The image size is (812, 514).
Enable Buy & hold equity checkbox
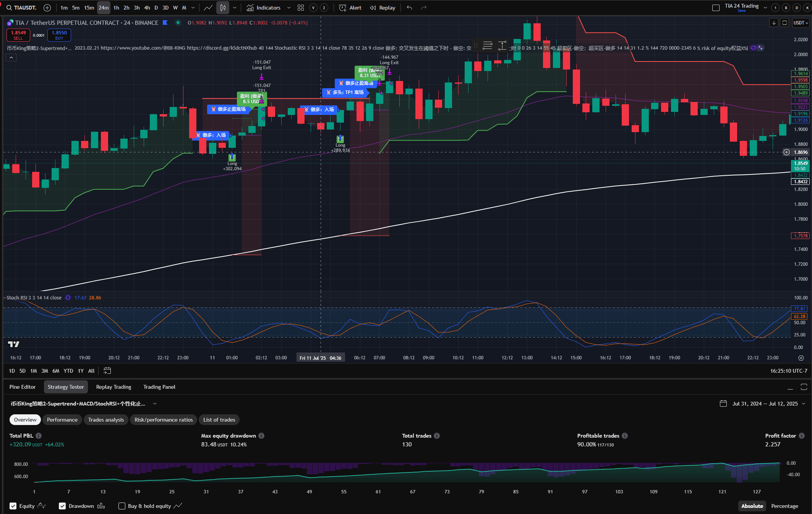click(122, 506)
